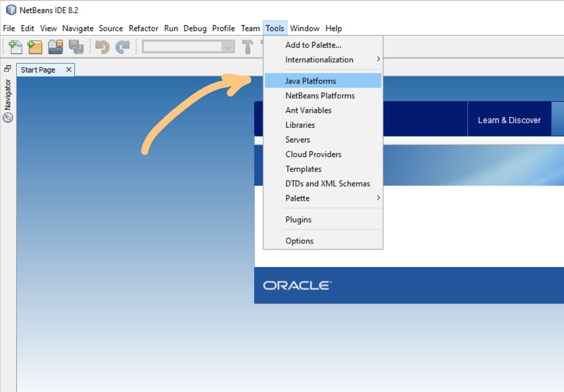
Task: Open the Help menu
Action: [334, 28]
